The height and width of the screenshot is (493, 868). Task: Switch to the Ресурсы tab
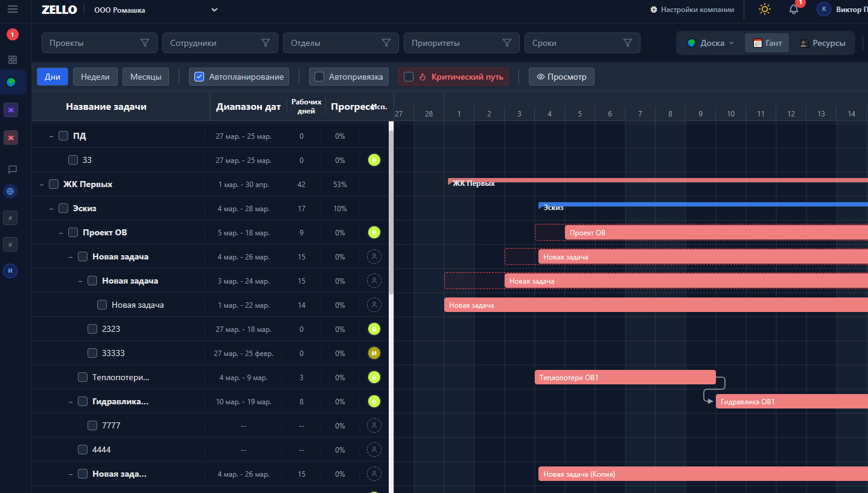click(x=822, y=43)
